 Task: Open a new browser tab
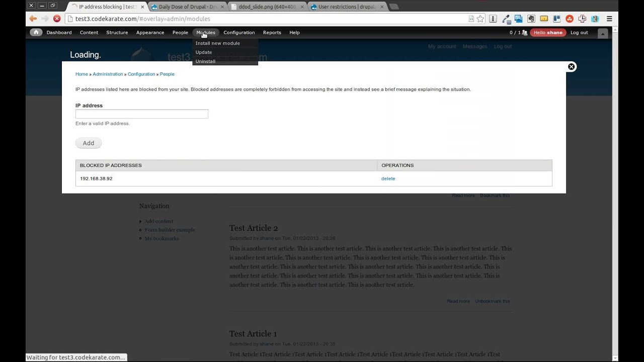(394, 7)
